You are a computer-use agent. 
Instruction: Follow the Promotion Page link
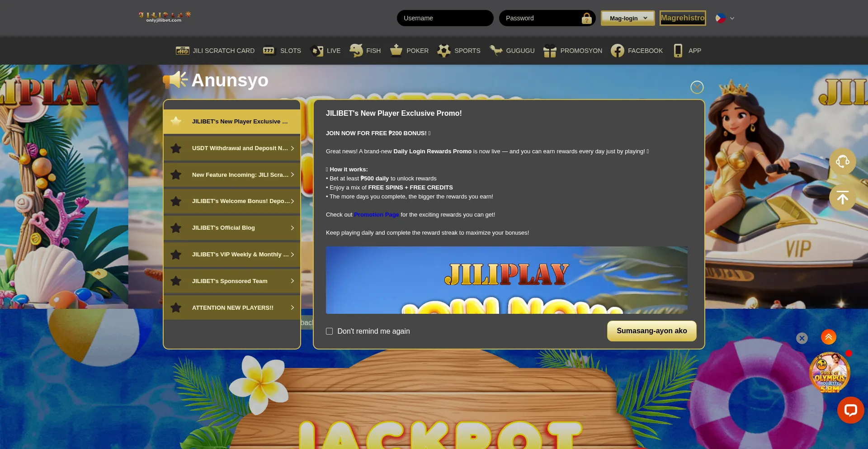377,215
